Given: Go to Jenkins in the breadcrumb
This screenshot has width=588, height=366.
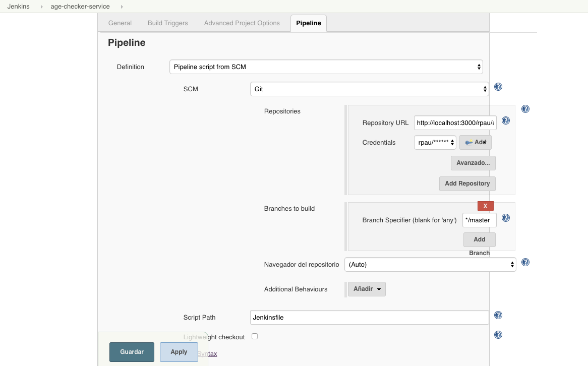Looking at the screenshot, I should 18,7.
